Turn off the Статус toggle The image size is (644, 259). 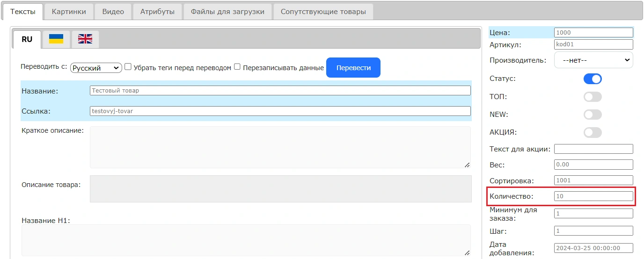593,79
